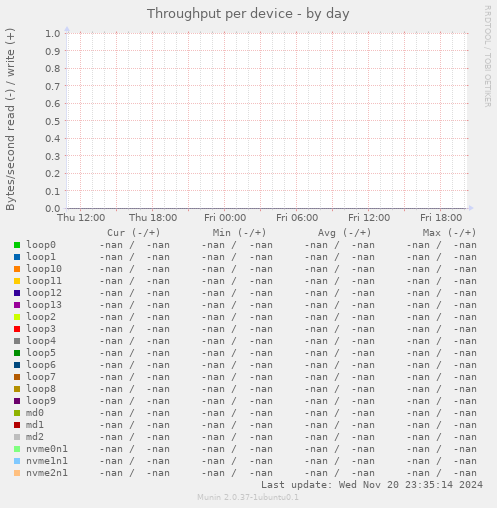Click the loop6 navy color swatch

click(17, 365)
